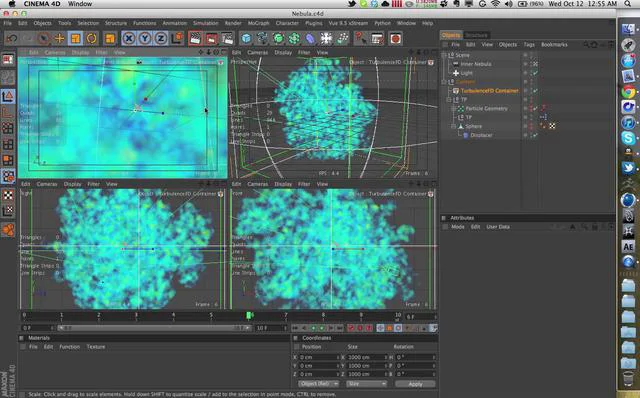Open the NURBS generators icon

tap(278, 39)
